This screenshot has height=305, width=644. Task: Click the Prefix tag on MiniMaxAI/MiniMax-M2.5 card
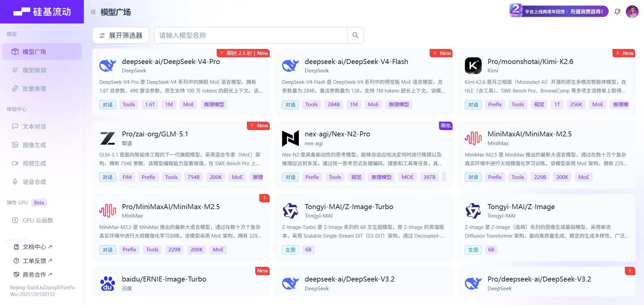coord(495,177)
